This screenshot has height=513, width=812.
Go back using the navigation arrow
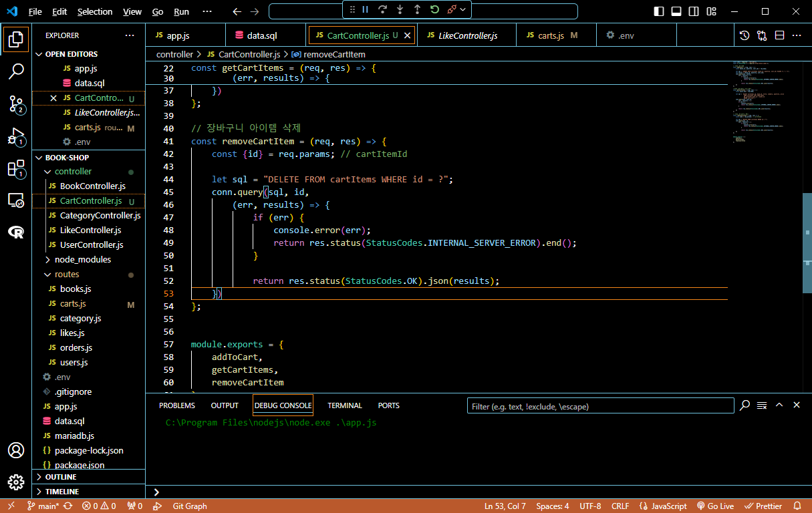pyautogui.click(x=237, y=11)
